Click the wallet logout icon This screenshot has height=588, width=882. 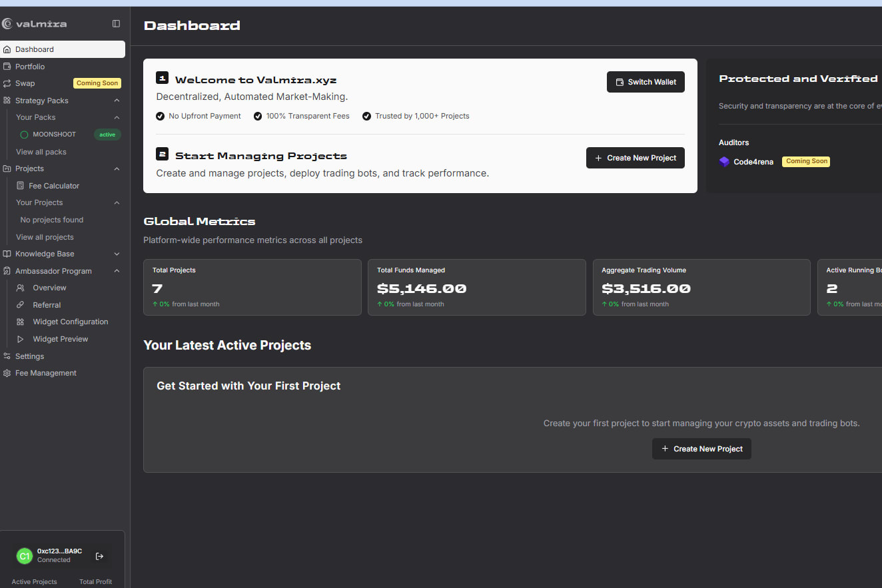99,555
